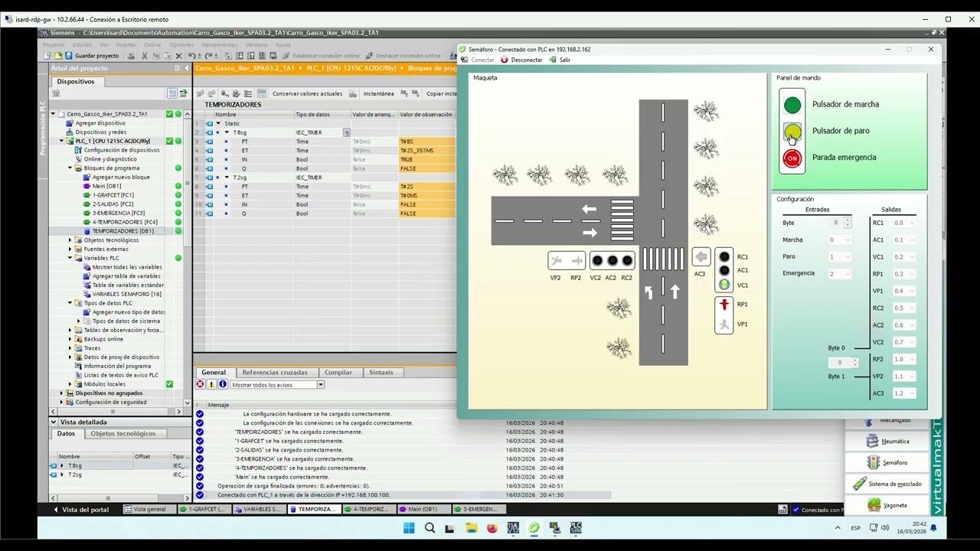Select Neumática in the side list
This screenshot has width=980, height=551.
888,442
